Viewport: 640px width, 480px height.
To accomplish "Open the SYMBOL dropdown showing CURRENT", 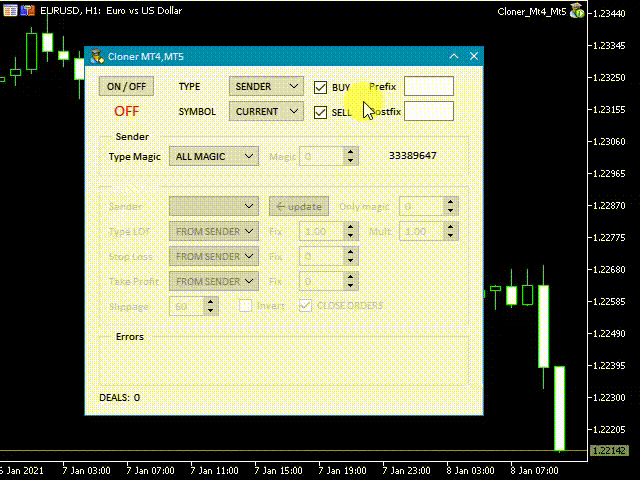I will point(266,111).
